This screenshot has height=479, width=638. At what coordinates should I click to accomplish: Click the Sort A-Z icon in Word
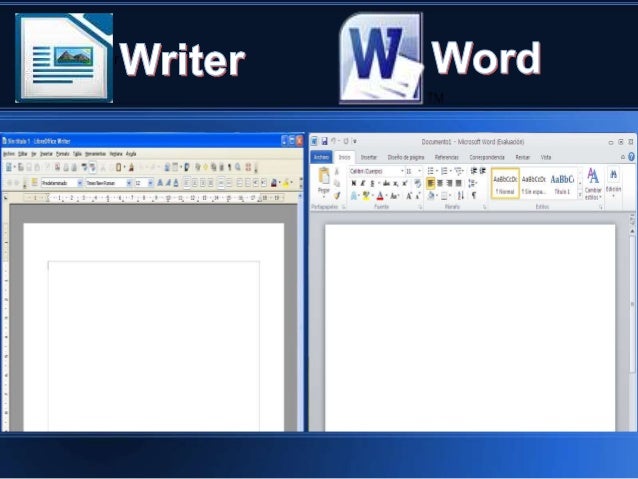coord(461,196)
